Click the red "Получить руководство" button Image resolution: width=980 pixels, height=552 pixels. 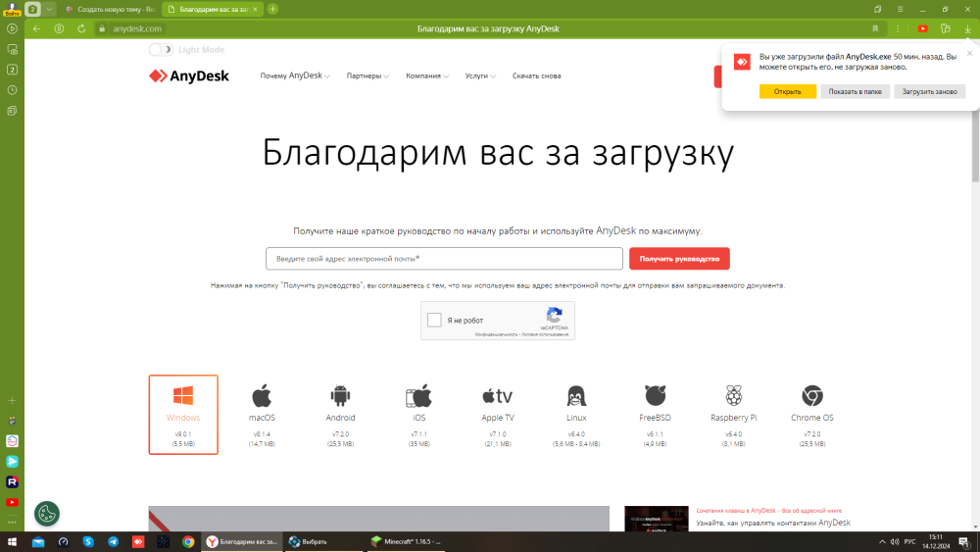coord(679,259)
